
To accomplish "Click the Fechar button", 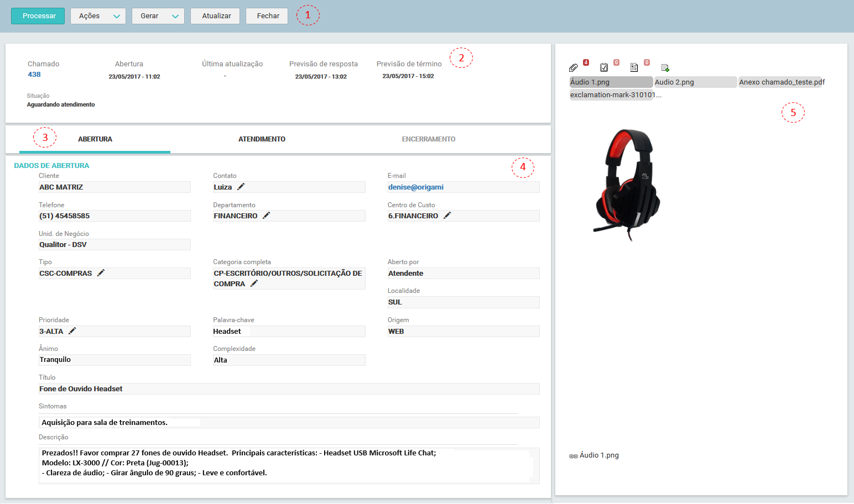I will [x=267, y=16].
